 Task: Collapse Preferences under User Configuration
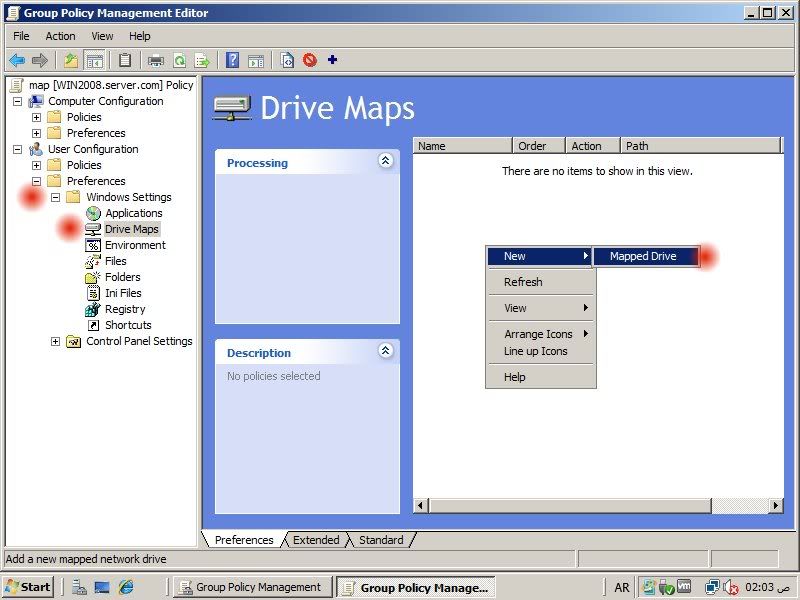pyautogui.click(x=36, y=181)
